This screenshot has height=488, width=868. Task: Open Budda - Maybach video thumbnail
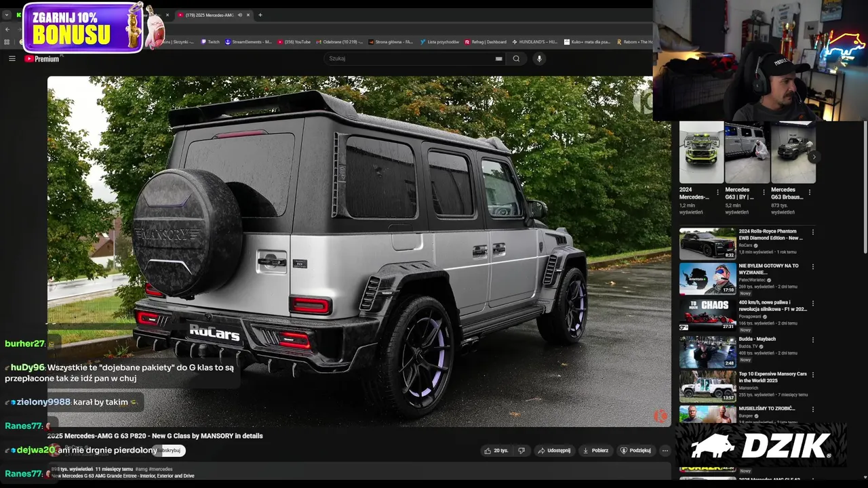pos(707,351)
